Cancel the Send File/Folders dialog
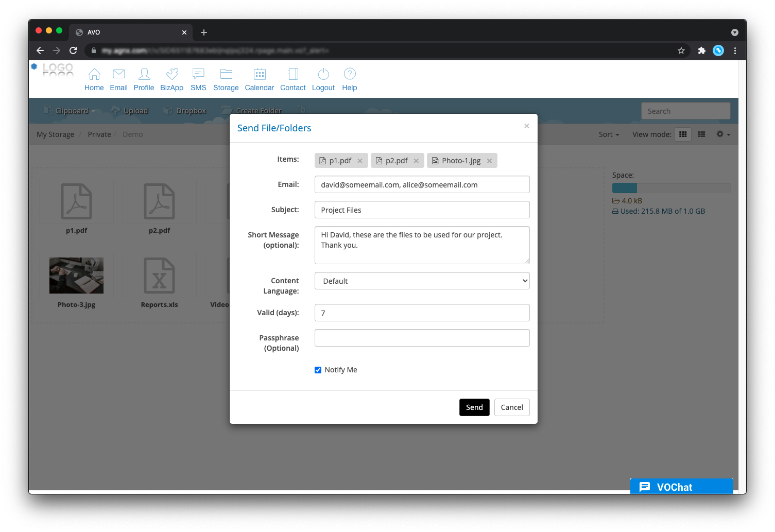 click(x=512, y=407)
